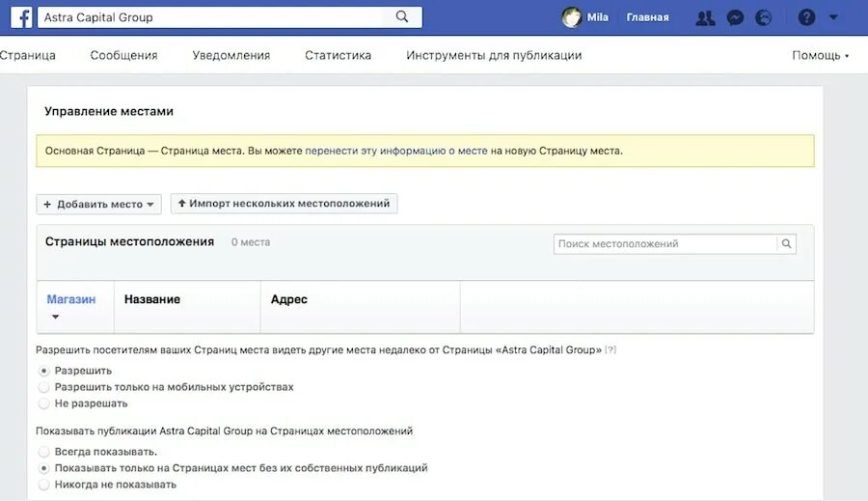Click the Страницы местоположения heading
This screenshot has width=868, height=501.
click(129, 241)
